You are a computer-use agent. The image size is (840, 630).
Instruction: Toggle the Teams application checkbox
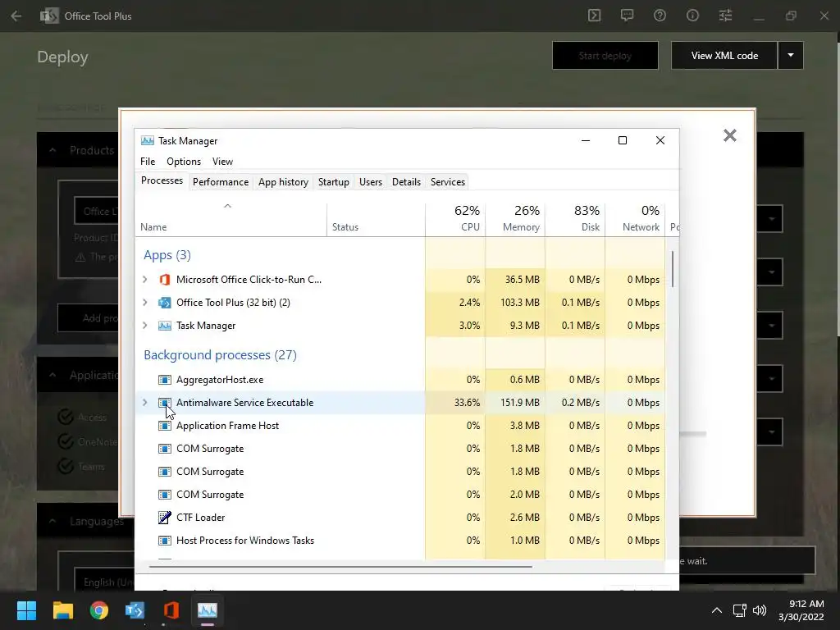(66, 466)
